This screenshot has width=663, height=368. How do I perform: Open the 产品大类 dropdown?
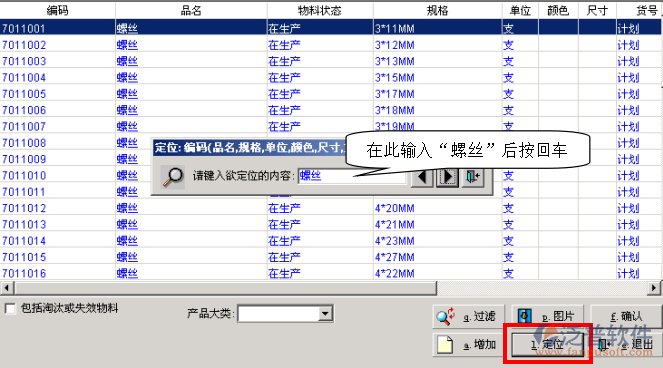pos(325,314)
